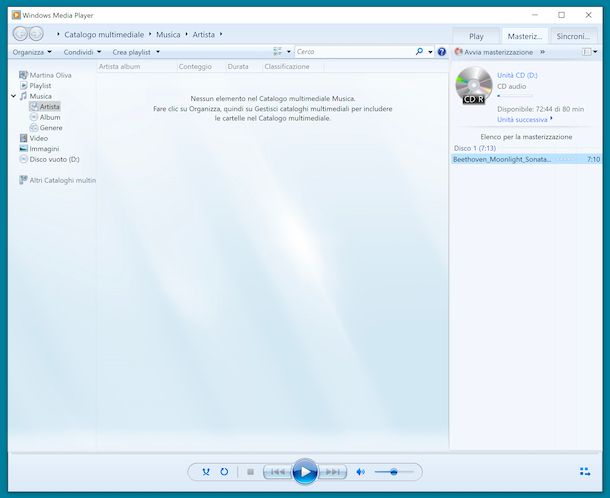The image size is (610, 498).
Task: Click the back navigation arrow button
Action: pos(20,34)
